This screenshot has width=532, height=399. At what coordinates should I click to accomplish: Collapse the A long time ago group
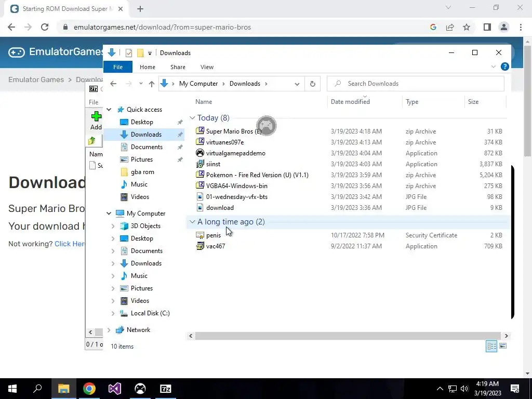click(x=192, y=222)
